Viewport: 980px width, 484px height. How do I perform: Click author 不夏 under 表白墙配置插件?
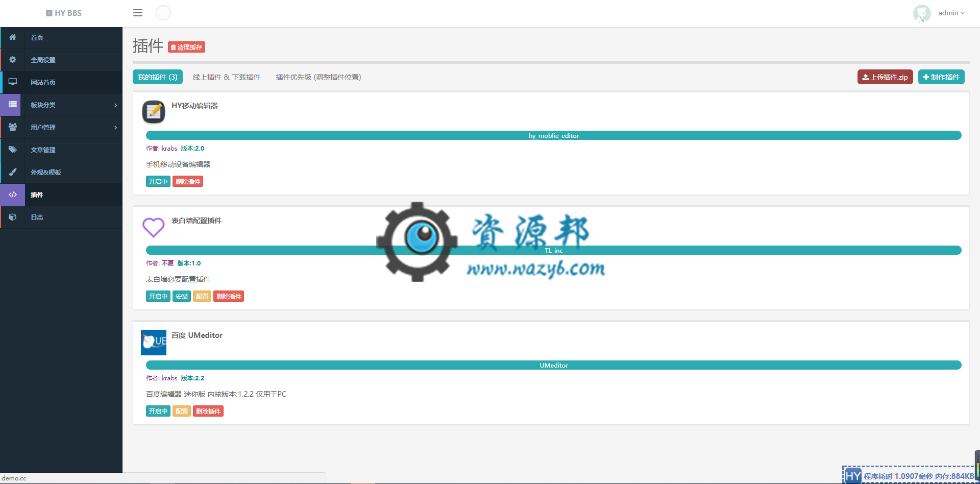168,263
